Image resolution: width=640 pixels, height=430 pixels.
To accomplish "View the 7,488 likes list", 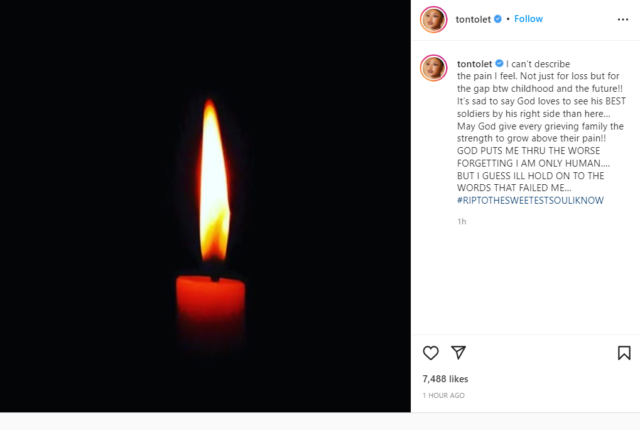I will 446,379.
